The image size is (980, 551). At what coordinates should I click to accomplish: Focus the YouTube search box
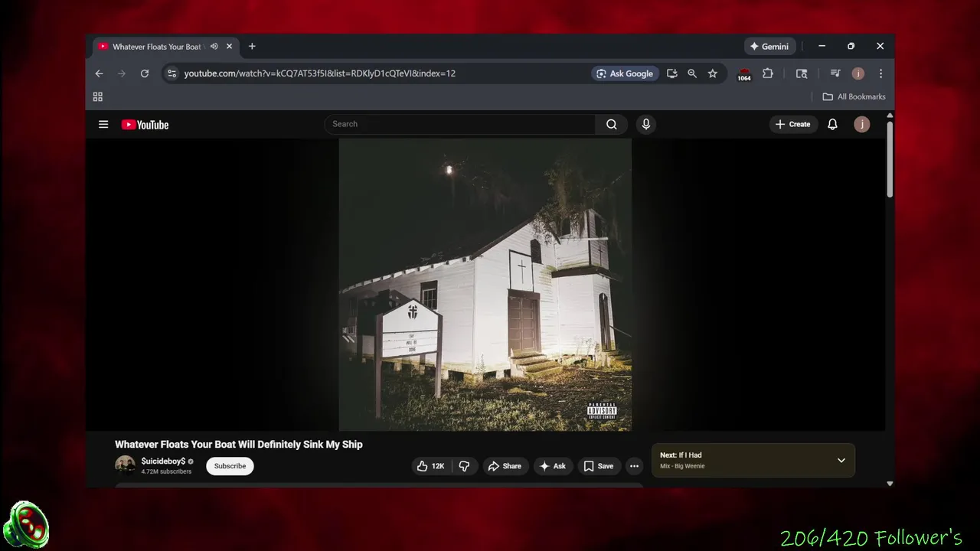coord(460,124)
